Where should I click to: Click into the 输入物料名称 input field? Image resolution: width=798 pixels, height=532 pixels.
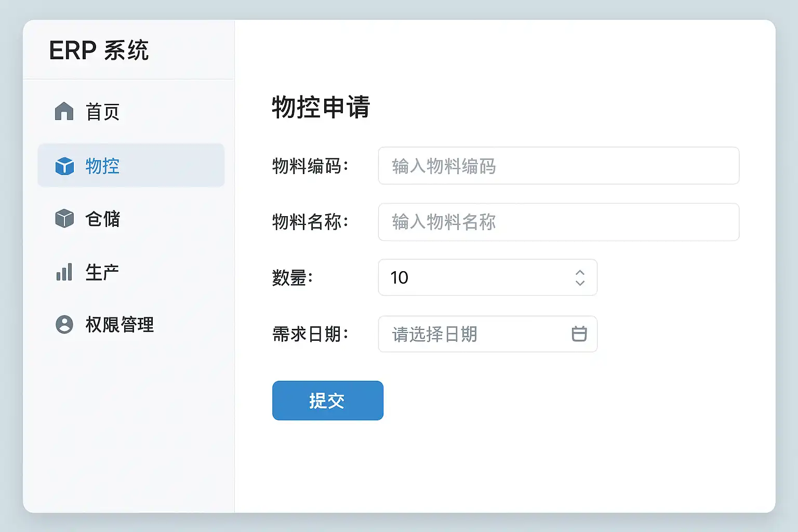[558, 222]
